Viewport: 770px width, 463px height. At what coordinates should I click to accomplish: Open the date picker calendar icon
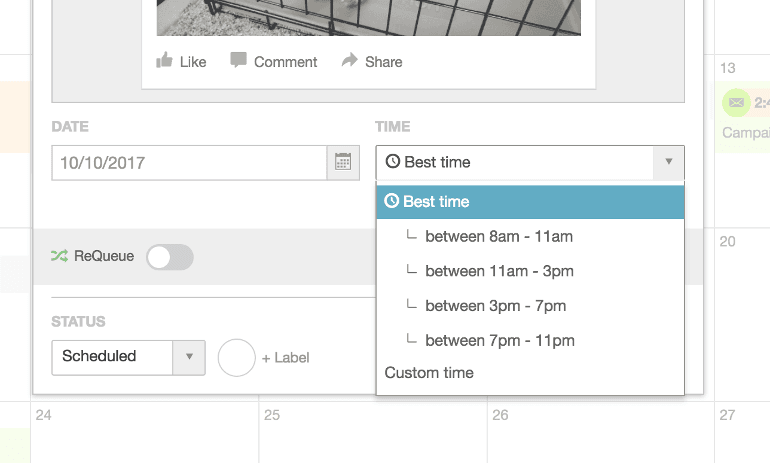point(343,162)
